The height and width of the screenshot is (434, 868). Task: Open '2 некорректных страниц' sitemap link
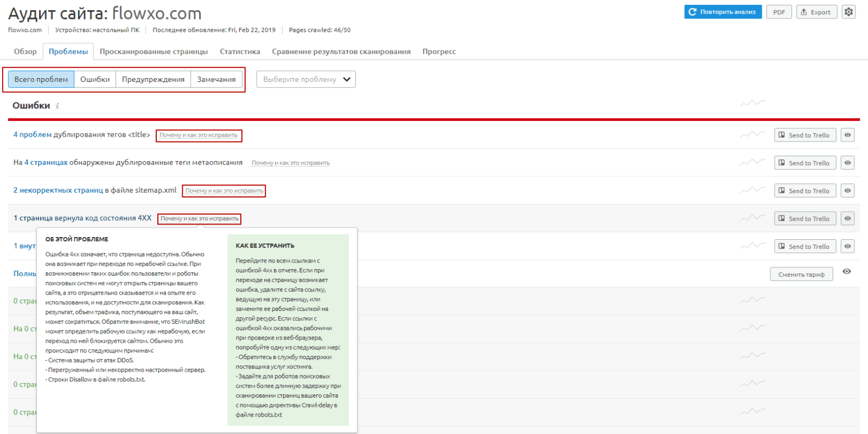click(58, 190)
